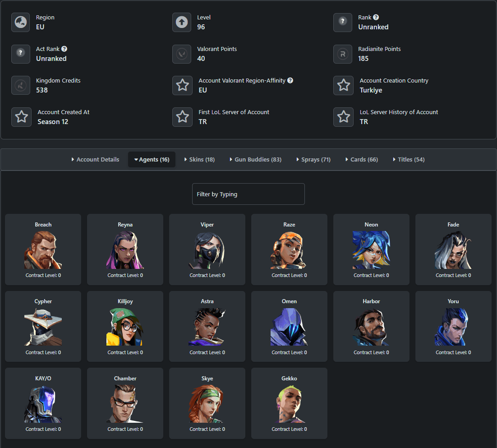Select the Omen agent portrait
This screenshot has height=448, width=497.
[x=289, y=327]
